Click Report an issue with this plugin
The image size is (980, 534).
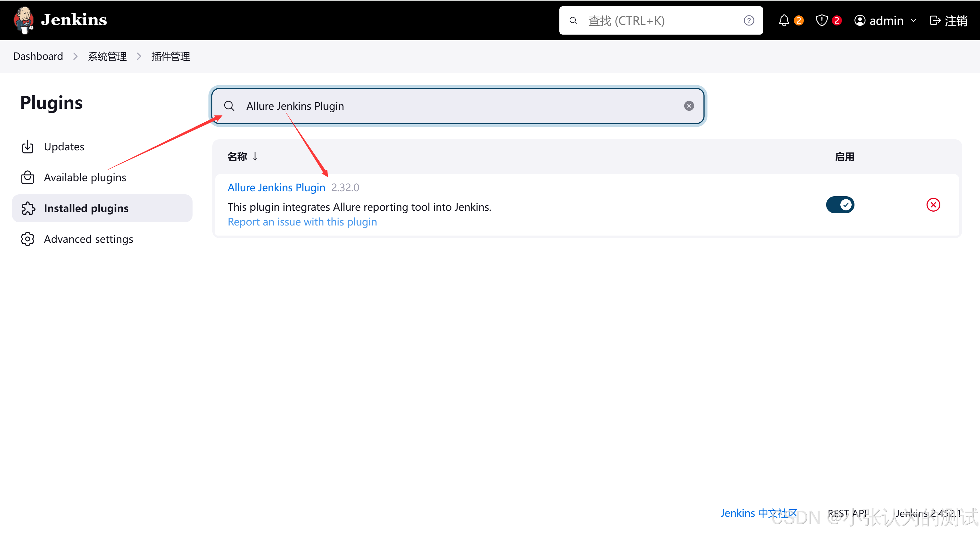tap(302, 222)
